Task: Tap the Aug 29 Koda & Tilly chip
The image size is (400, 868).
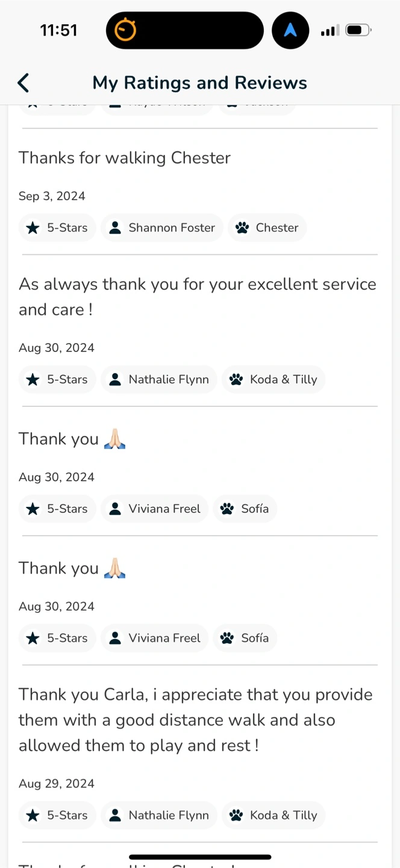Action: [273, 816]
